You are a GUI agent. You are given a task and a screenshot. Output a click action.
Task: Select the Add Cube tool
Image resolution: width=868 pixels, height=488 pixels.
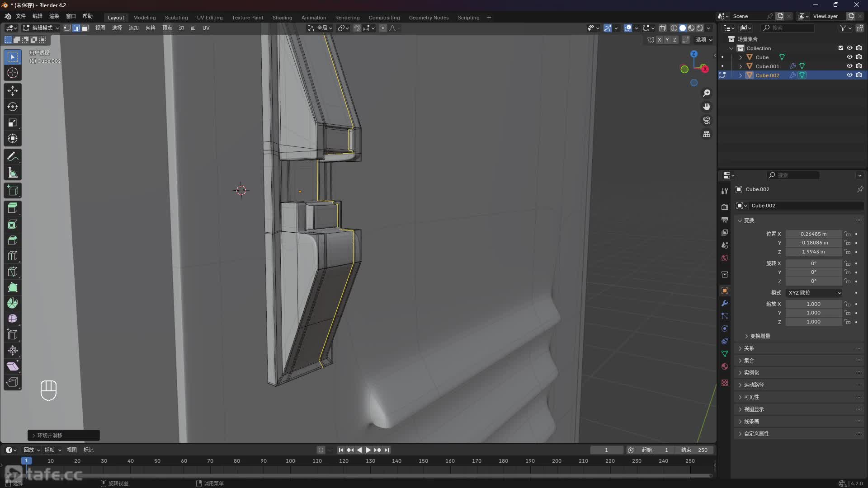click(x=13, y=191)
